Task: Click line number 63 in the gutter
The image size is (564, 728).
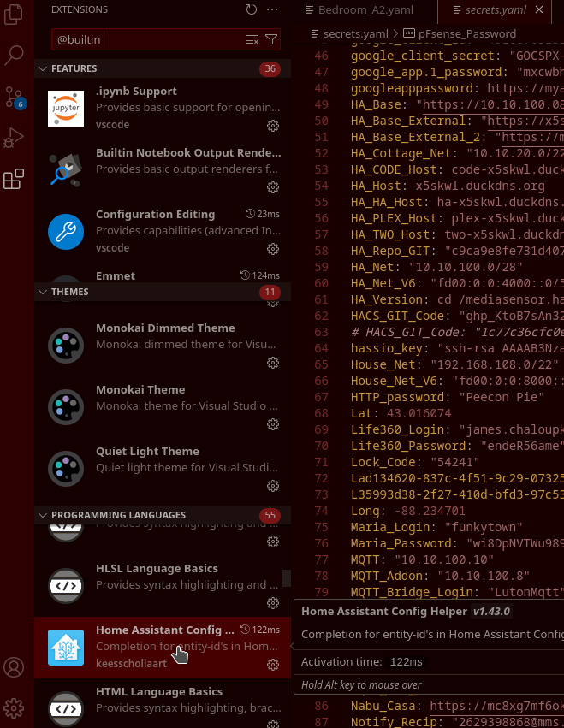Action: 321,332
